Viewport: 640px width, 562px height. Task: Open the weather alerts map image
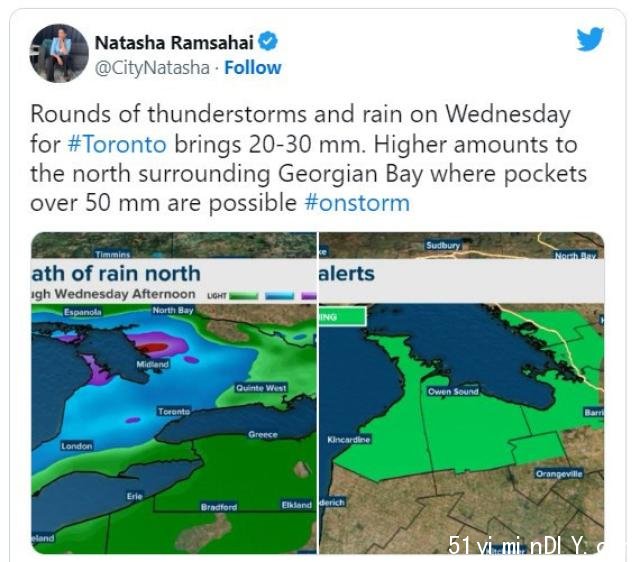coord(461,393)
